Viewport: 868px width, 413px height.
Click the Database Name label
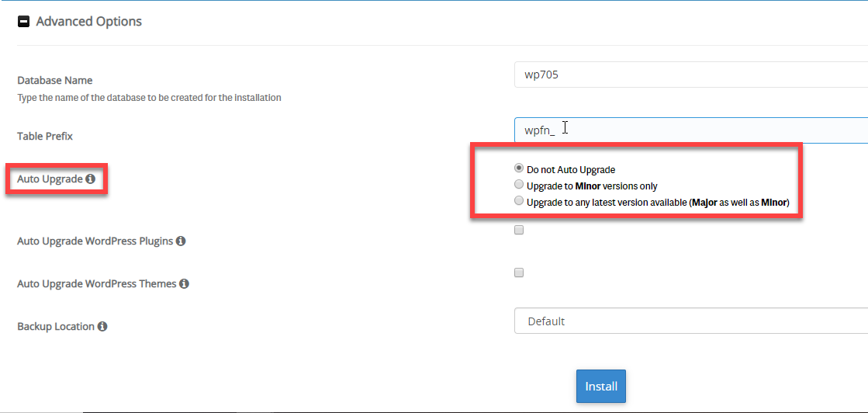(54, 80)
